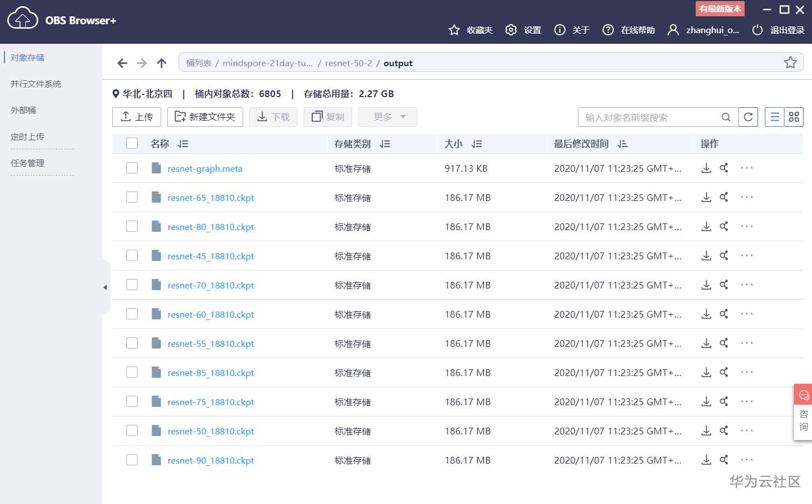The image size is (812, 504).
Task: Download resnet-75_18810.ckpt from its row
Action: (x=706, y=401)
